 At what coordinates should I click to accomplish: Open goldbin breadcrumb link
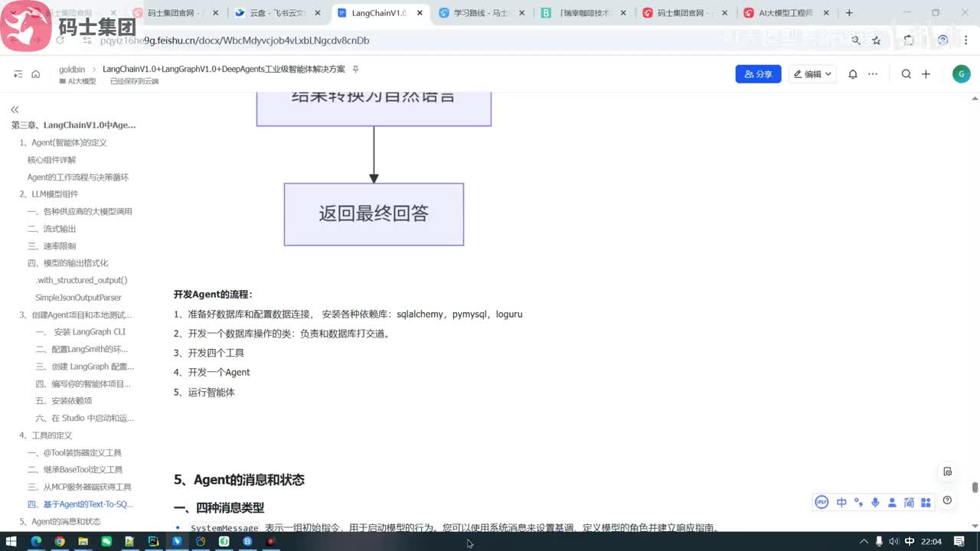(x=72, y=69)
